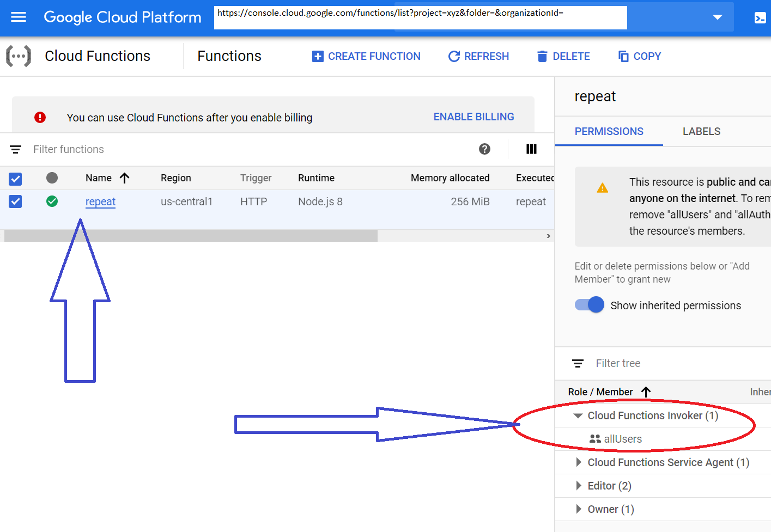Click the red billing error icon

click(x=40, y=117)
